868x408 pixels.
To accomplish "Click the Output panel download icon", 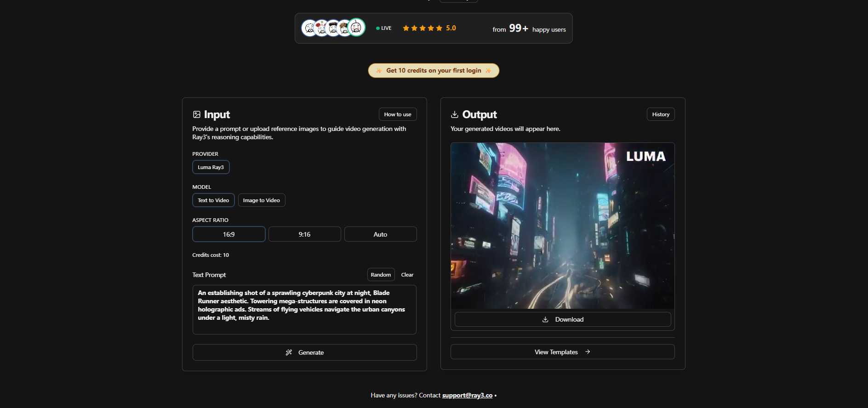I will [455, 114].
